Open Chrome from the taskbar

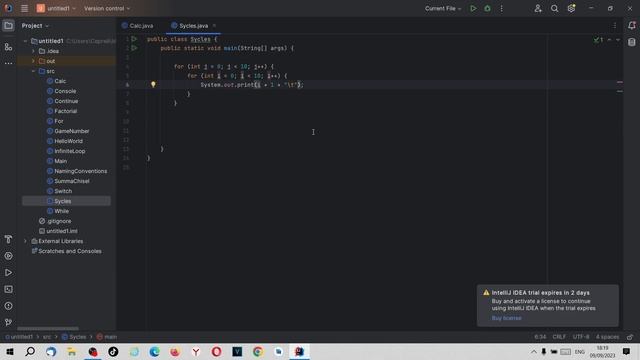(258, 351)
